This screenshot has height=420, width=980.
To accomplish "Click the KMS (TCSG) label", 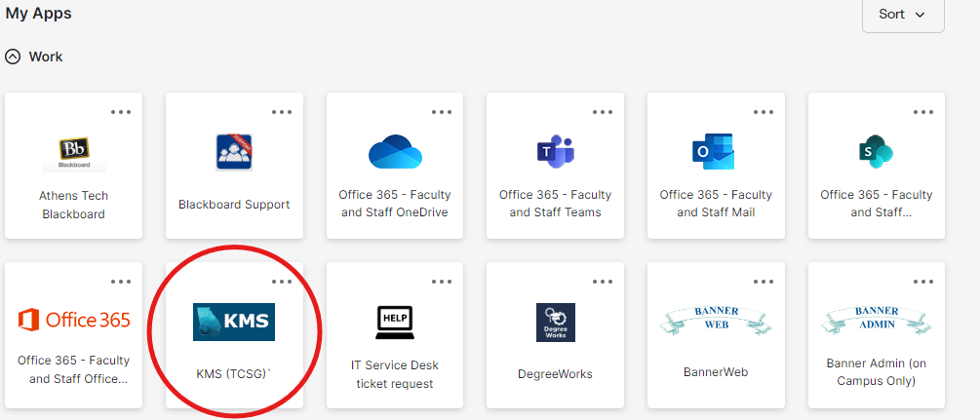I will coord(234,374).
